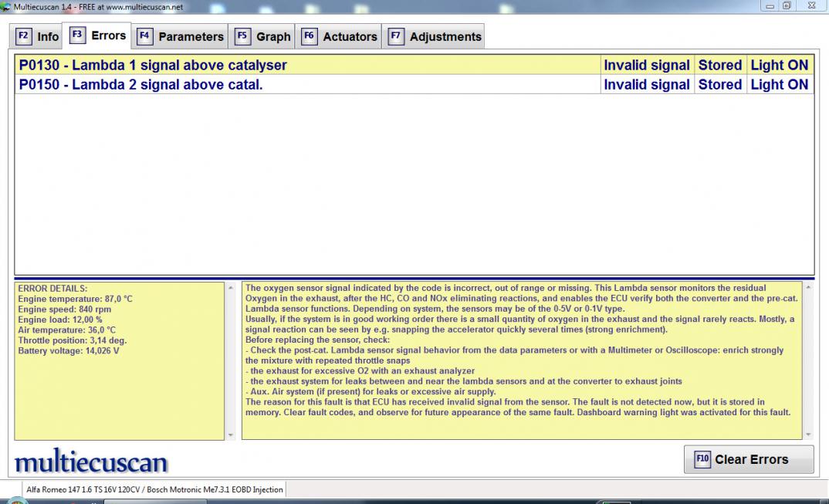Open the Actuators tab
The image size is (829, 504).
pyautogui.click(x=338, y=36)
